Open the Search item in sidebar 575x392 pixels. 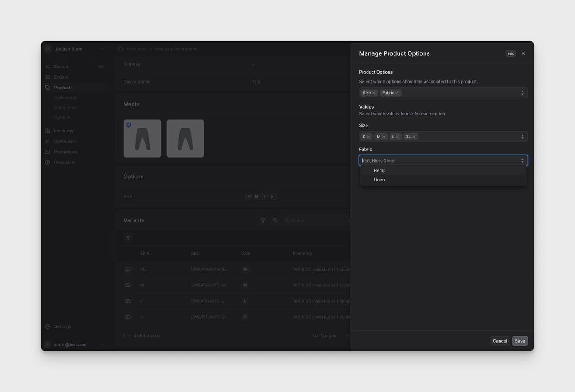click(75, 66)
